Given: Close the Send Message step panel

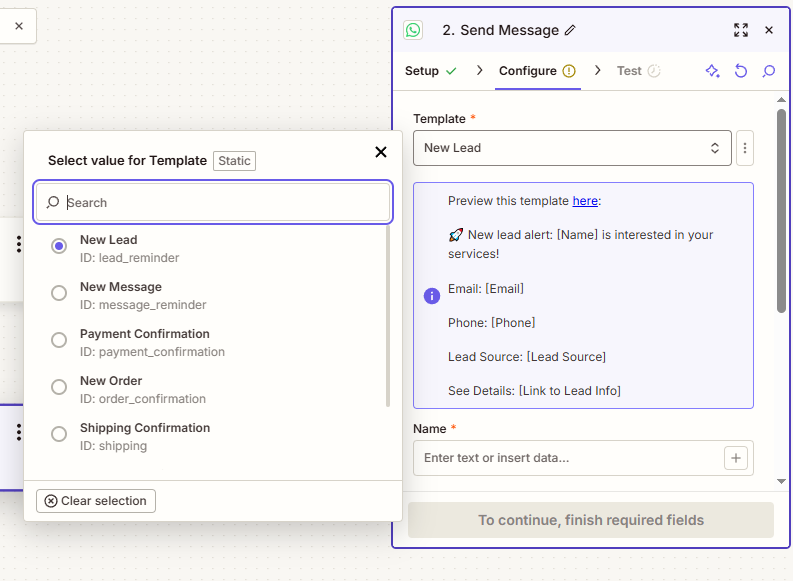Looking at the screenshot, I should tap(769, 30).
